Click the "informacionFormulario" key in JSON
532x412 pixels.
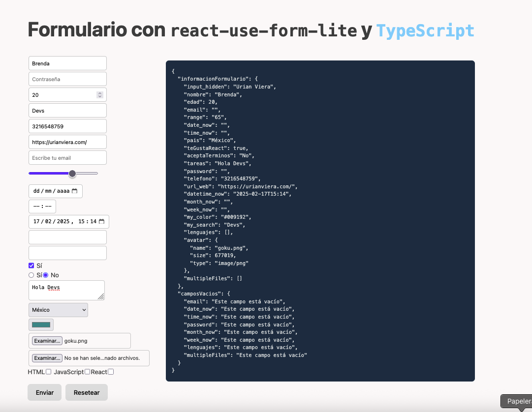(213, 79)
